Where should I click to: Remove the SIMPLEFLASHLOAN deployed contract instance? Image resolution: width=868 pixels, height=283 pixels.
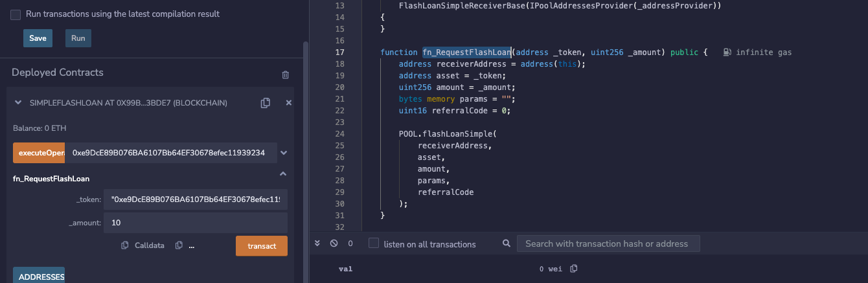(x=289, y=103)
